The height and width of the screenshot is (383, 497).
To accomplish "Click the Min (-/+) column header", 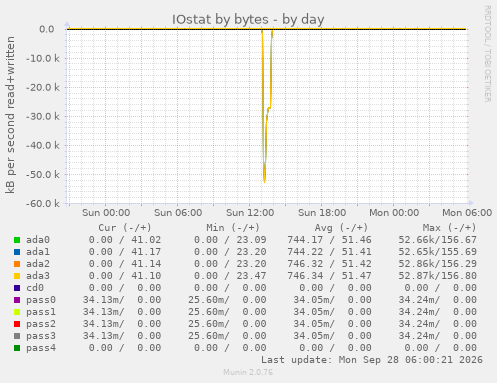I will tap(233, 228).
